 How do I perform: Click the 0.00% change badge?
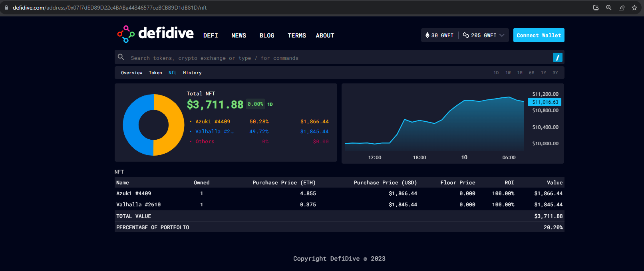[255, 104]
